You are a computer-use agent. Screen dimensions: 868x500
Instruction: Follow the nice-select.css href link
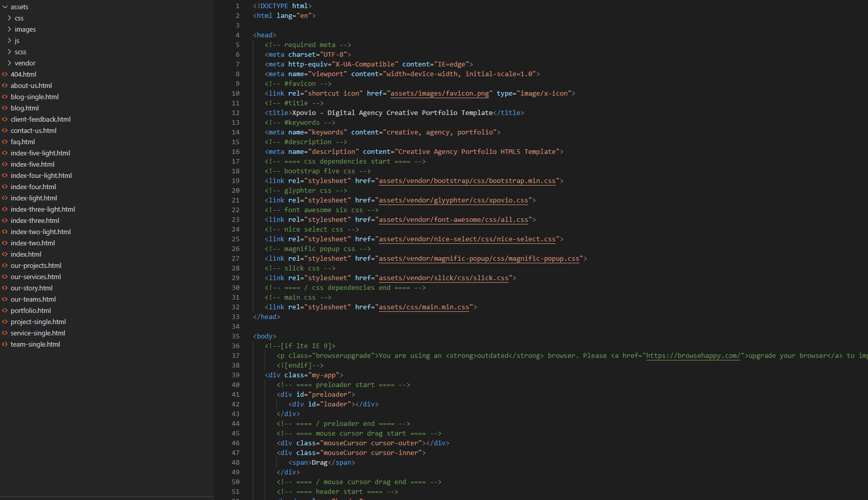click(467, 239)
